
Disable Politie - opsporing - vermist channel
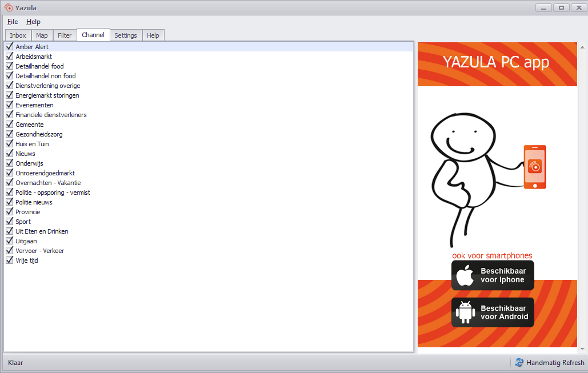(x=10, y=192)
